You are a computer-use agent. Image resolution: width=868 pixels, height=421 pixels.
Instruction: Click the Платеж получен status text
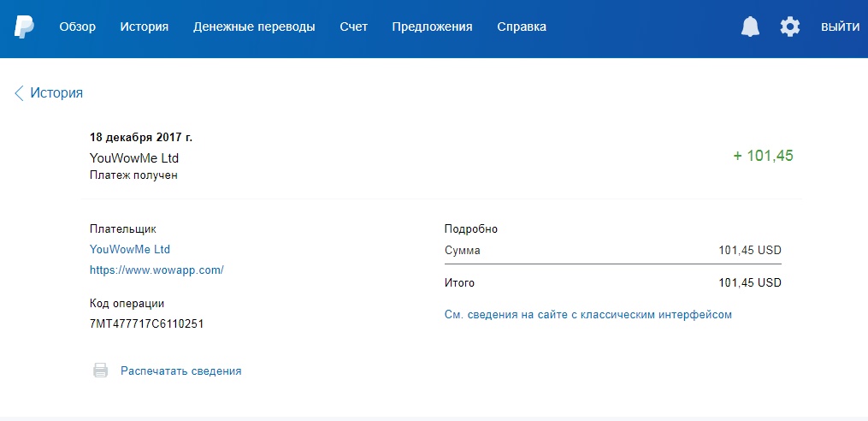[133, 175]
